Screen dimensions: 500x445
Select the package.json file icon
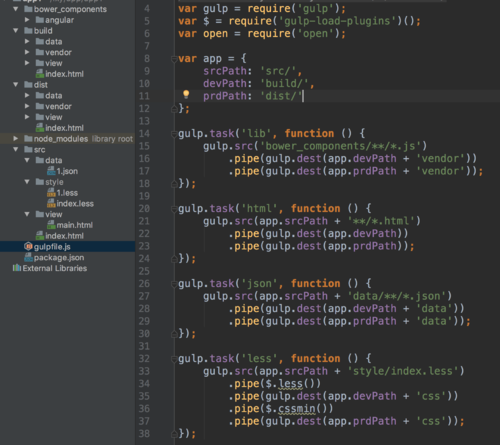[x=28, y=257]
